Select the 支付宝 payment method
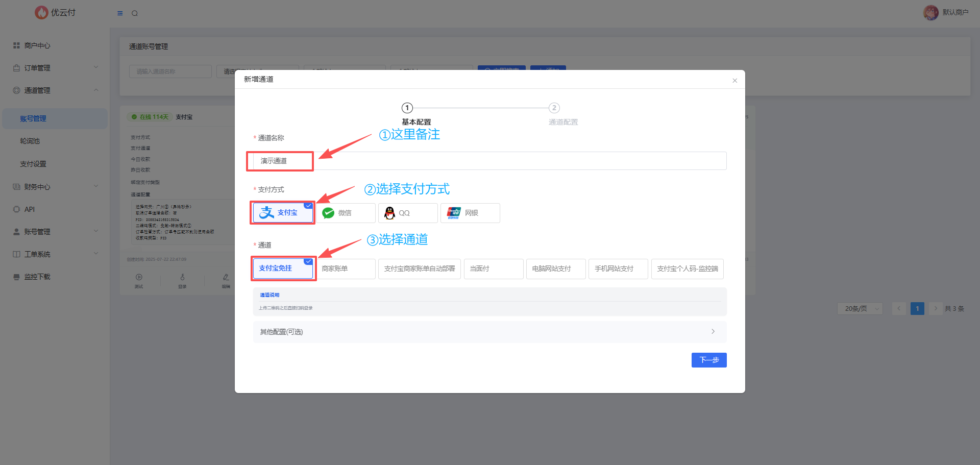 (283, 213)
